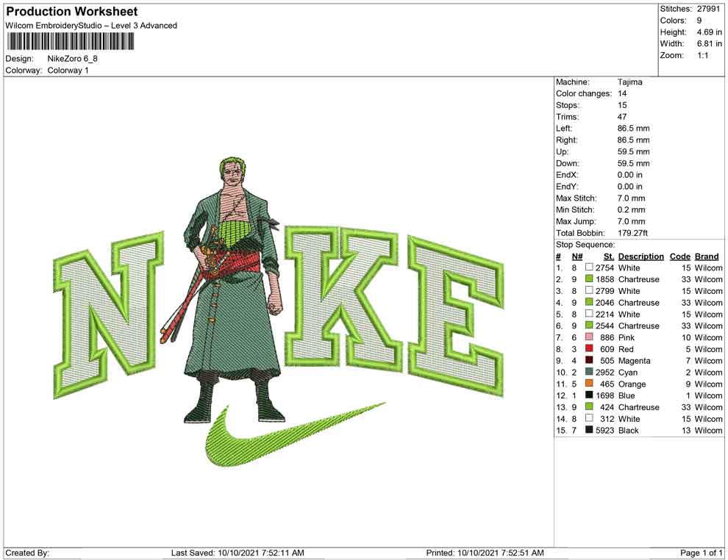Click the embroidered letter E
Viewport: 728px width, 560px height.
tap(456, 317)
